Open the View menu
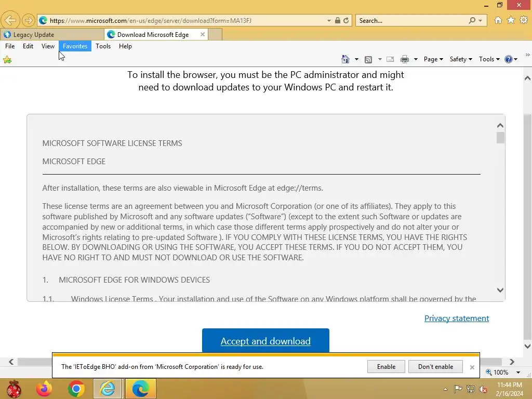 (48, 46)
